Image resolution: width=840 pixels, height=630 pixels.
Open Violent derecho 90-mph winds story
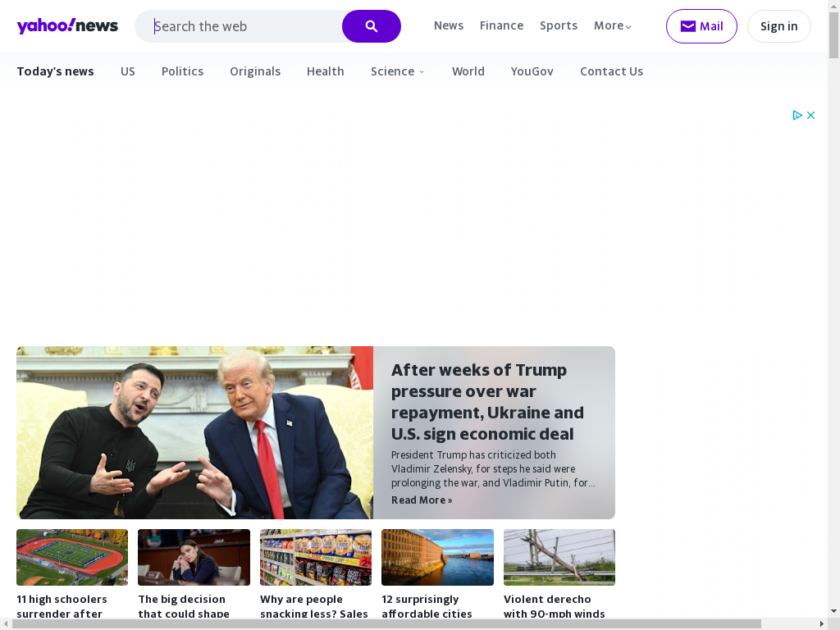coord(554,606)
